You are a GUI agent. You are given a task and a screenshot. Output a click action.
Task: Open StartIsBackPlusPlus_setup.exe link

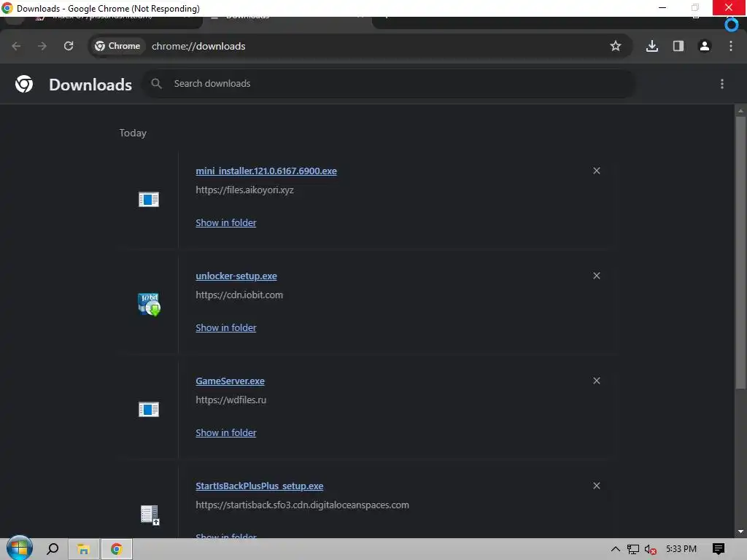260,486
